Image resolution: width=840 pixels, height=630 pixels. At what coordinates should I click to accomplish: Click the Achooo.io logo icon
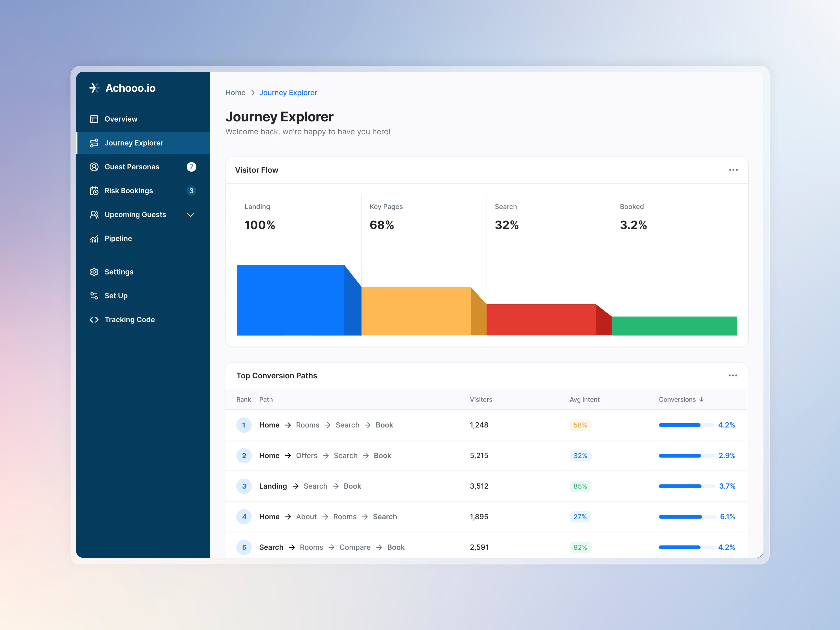click(x=94, y=88)
